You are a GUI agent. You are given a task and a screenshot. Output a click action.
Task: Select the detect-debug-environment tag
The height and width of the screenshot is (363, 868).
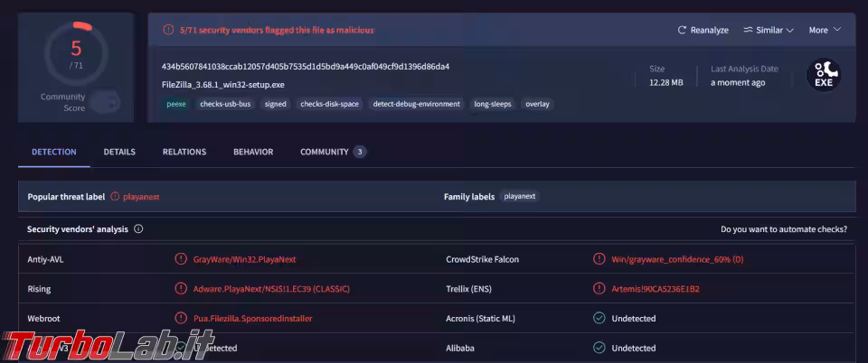coord(416,104)
